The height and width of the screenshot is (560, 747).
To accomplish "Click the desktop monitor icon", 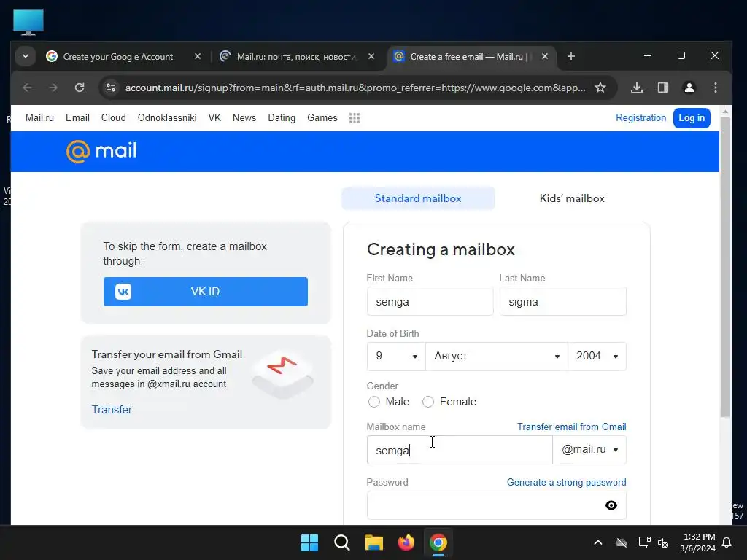I will [28, 22].
